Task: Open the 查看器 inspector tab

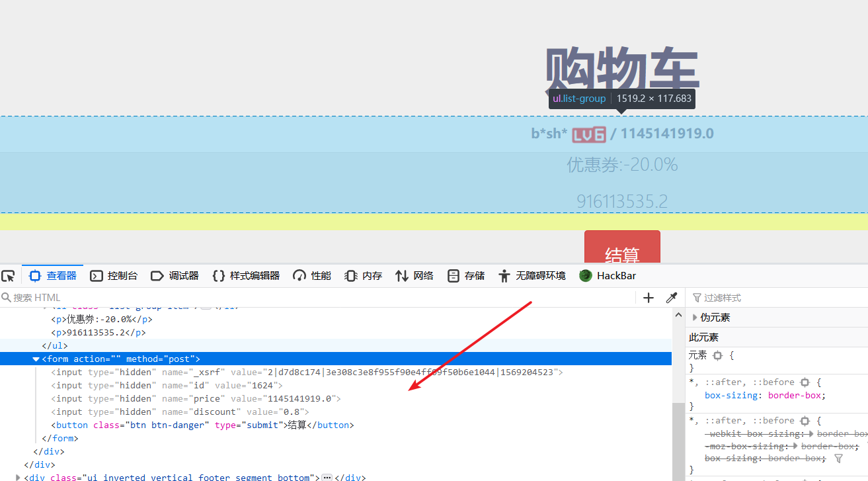Action: (x=53, y=276)
